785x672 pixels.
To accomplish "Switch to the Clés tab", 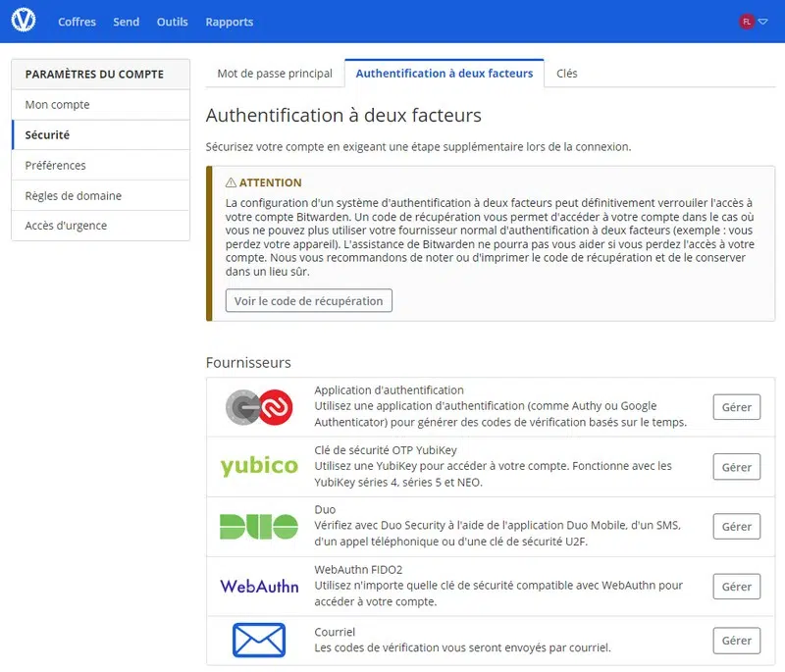I will 566,74.
